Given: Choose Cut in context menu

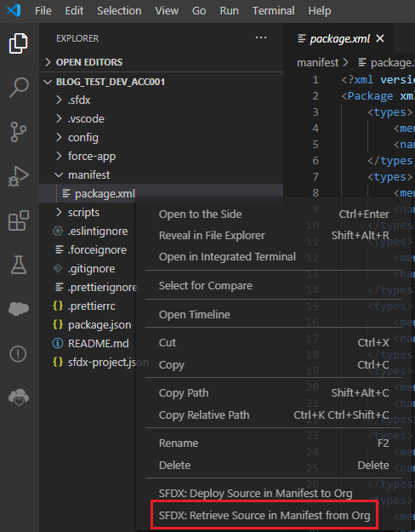Looking at the screenshot, I should [x=274, y=343].
